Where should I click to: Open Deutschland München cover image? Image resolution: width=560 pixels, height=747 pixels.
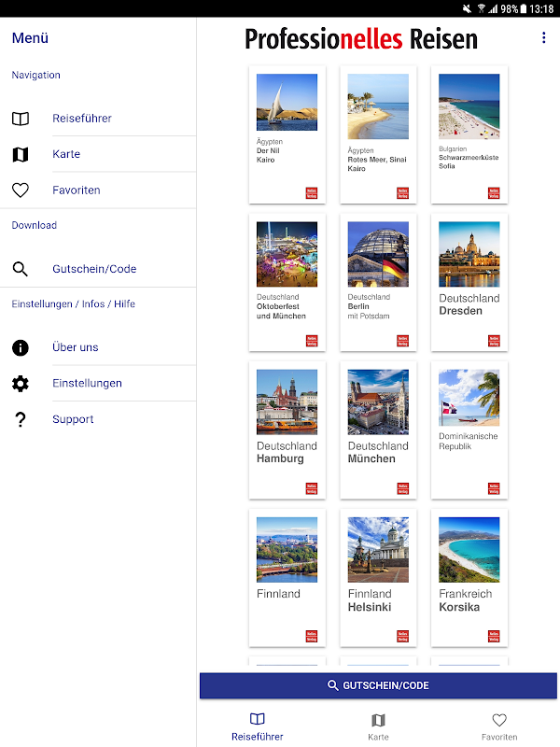(x=378, y=402)
